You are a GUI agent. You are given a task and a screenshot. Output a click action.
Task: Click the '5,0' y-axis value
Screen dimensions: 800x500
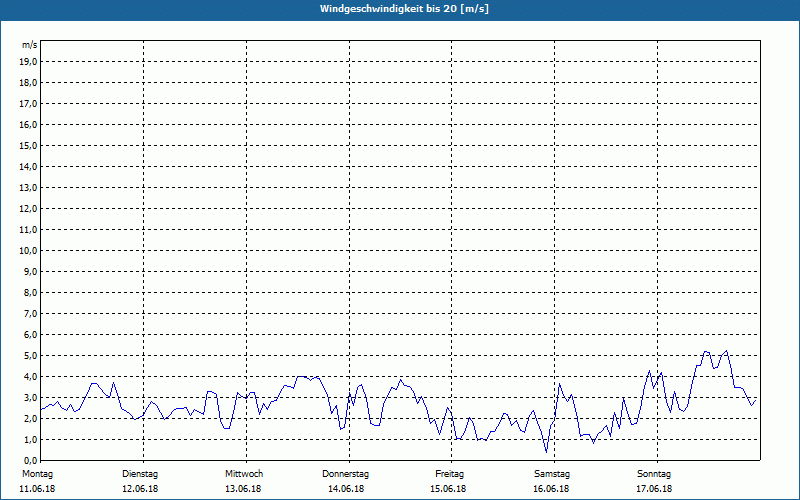(30, 356)
